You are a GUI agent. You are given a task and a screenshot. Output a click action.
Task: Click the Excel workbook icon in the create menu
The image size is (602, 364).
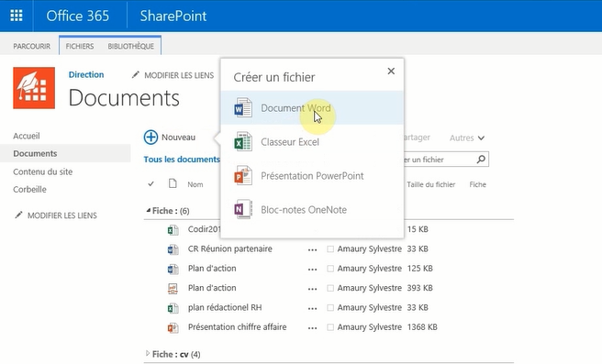(243, 141)
